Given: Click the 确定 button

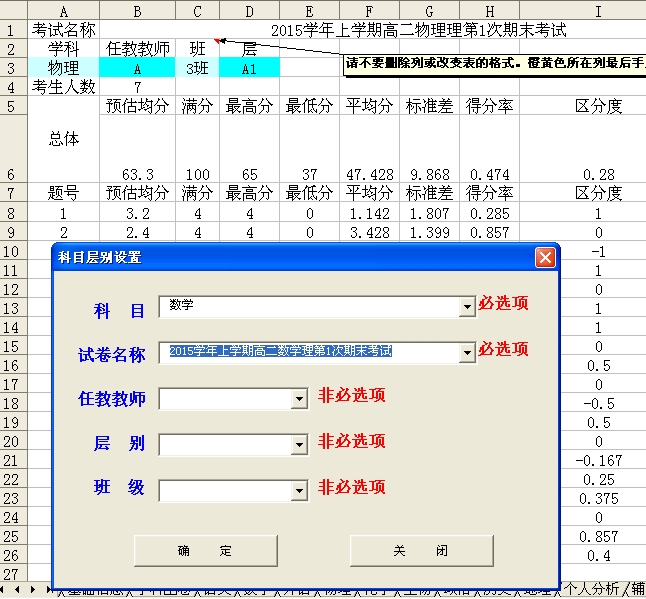Looking at the screenshot, I should tap(205, 551).
